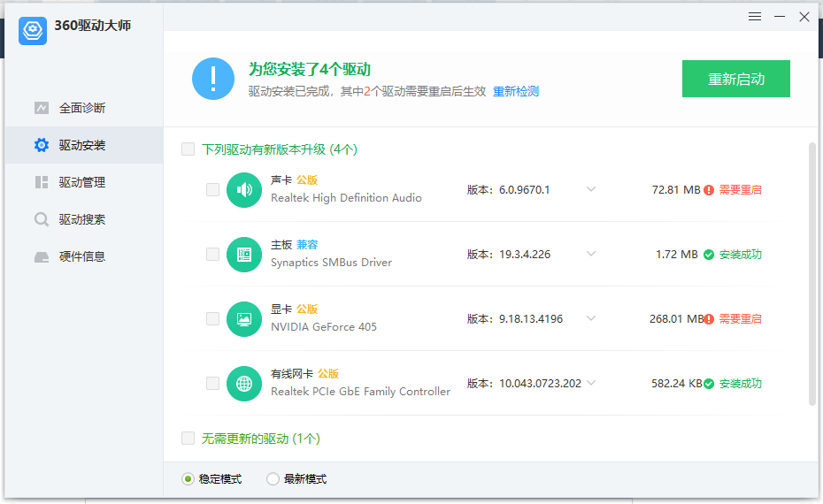Image resolution: width=823 pixels, height=504 pixels.
Task: Click the 下列驱动有新版本升级 (4个) label
Action: [280, 149]
